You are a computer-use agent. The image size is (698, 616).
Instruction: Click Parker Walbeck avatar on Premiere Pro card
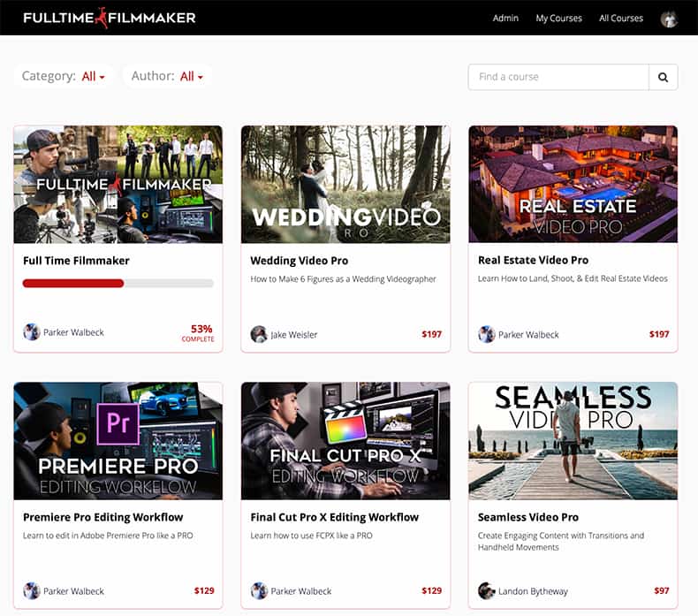[32, 591]
